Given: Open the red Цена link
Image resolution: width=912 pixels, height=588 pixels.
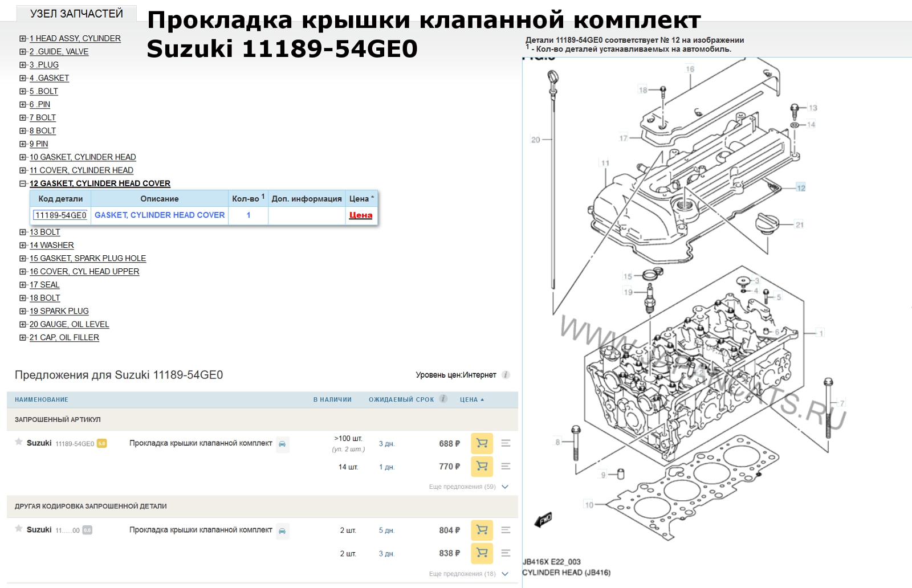Looking at the screenshot, I should point(361,215).
